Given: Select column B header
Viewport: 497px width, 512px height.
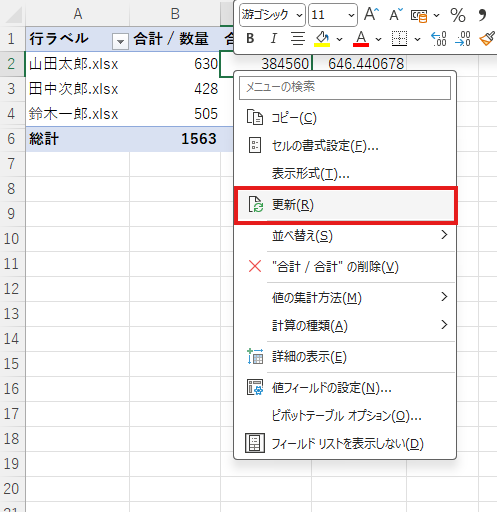Looking at the screenshot, I should click(175, 14).
